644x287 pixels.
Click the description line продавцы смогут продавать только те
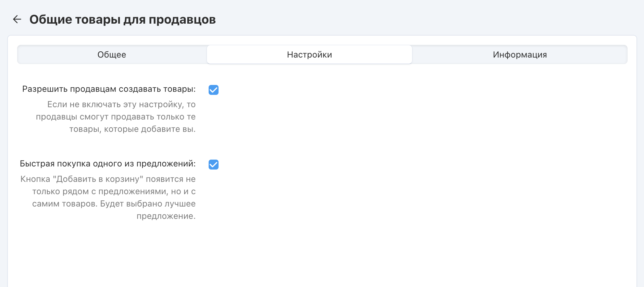(x=116, y=117)
